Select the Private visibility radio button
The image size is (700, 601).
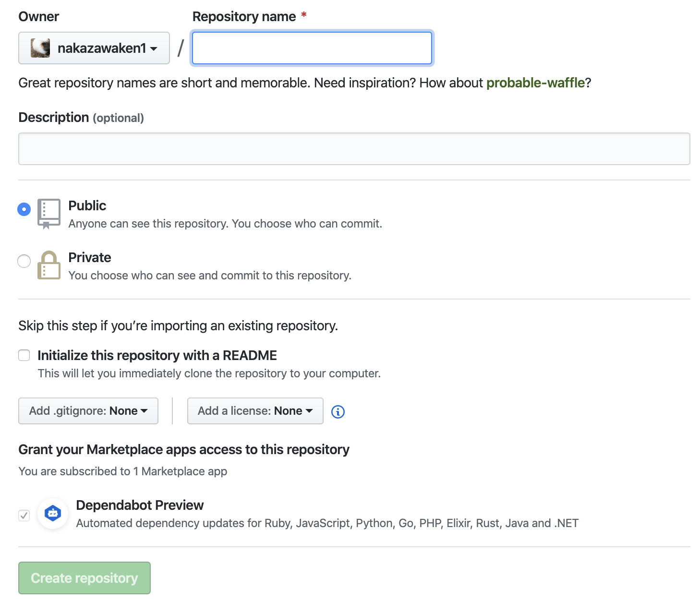(24, 261)
